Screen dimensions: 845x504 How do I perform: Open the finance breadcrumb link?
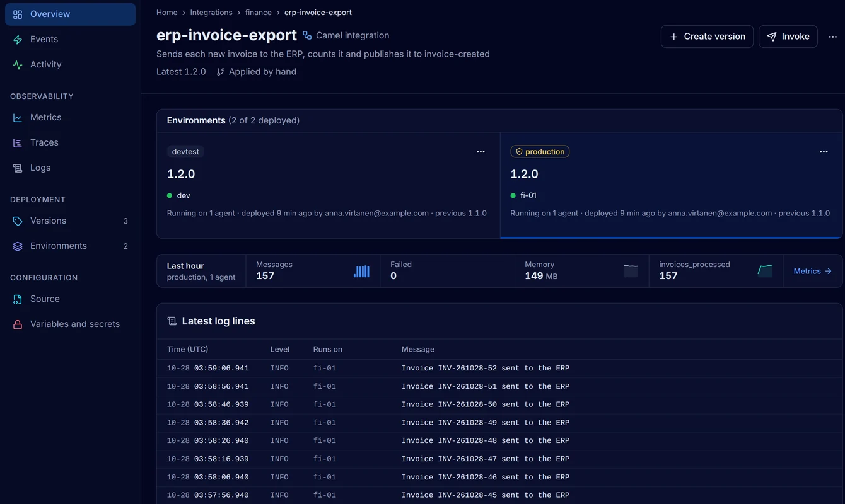(259, 13)
